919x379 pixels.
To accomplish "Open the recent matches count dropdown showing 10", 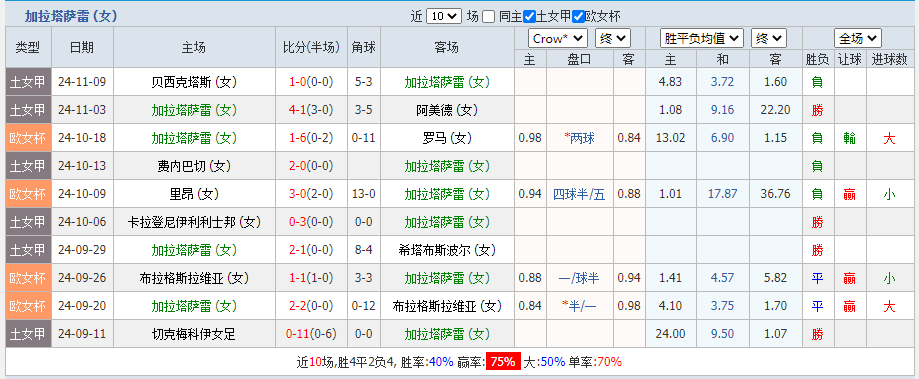I will [x=444, y=16].
